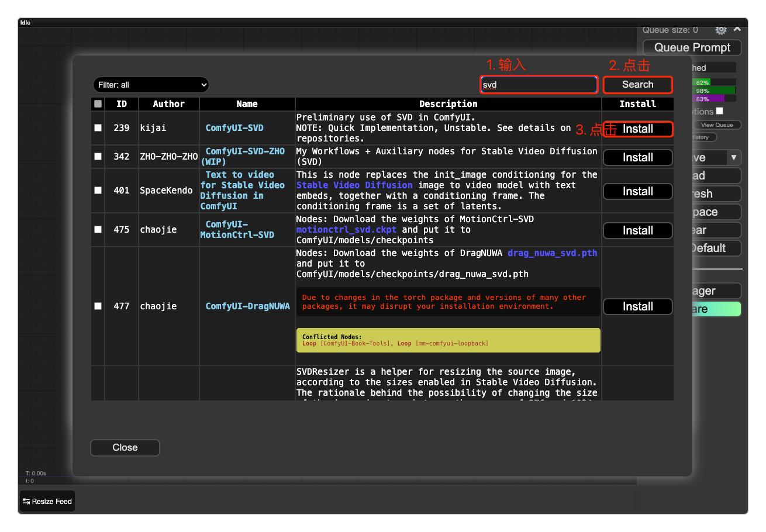
Task: Close the node manager dialog
Action: pyautogui.click(x=125, y=448)
